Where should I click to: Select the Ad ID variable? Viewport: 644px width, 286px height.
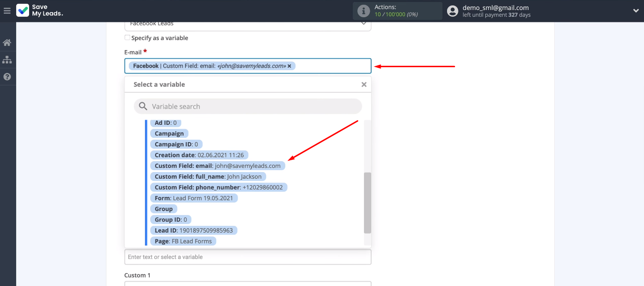coord(166,123)
